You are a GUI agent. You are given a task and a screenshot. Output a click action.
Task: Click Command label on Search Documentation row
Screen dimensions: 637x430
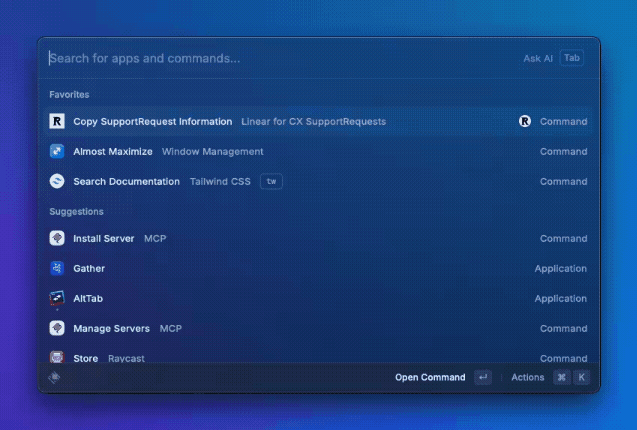coord(563,182)
